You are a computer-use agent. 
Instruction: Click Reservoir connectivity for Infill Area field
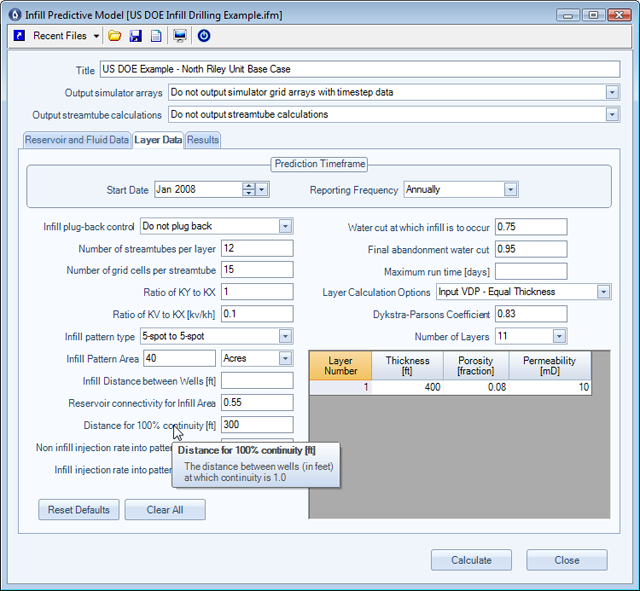coord(257,402)
